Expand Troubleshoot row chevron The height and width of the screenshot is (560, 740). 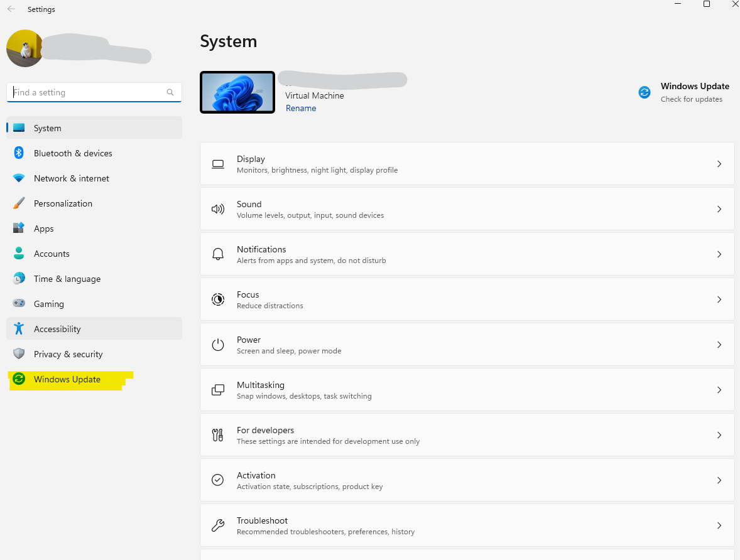[719, 525]
